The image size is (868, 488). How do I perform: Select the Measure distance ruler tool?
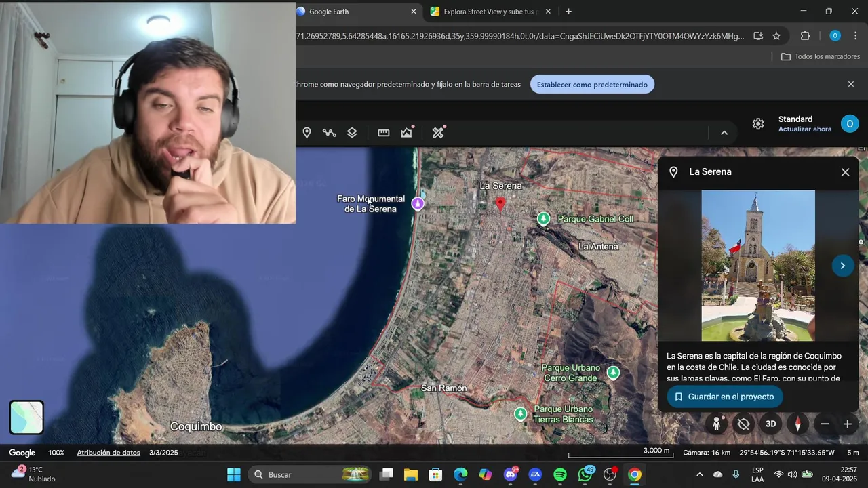[384, 133]
